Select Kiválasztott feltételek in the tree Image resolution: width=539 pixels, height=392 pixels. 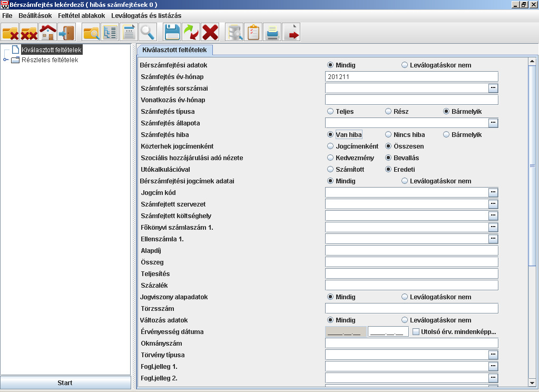click(52, 50)
